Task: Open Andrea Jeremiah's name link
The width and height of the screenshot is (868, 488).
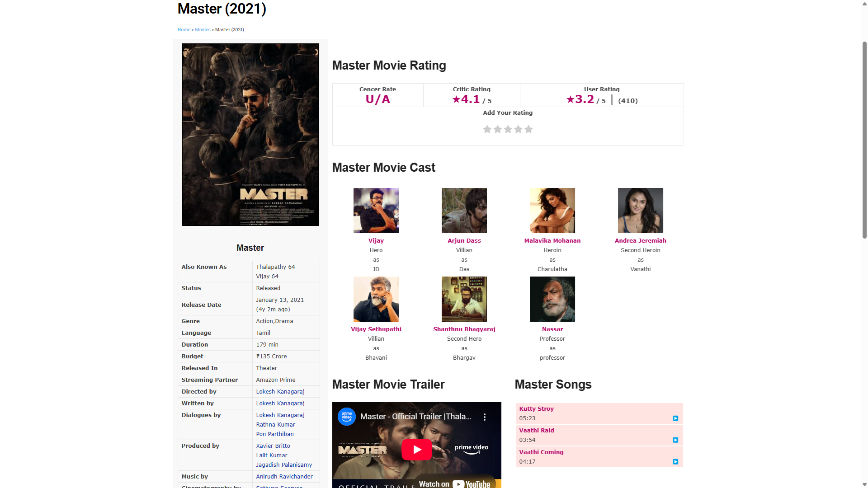Action: pyautogui.click(x=640, y=241)
